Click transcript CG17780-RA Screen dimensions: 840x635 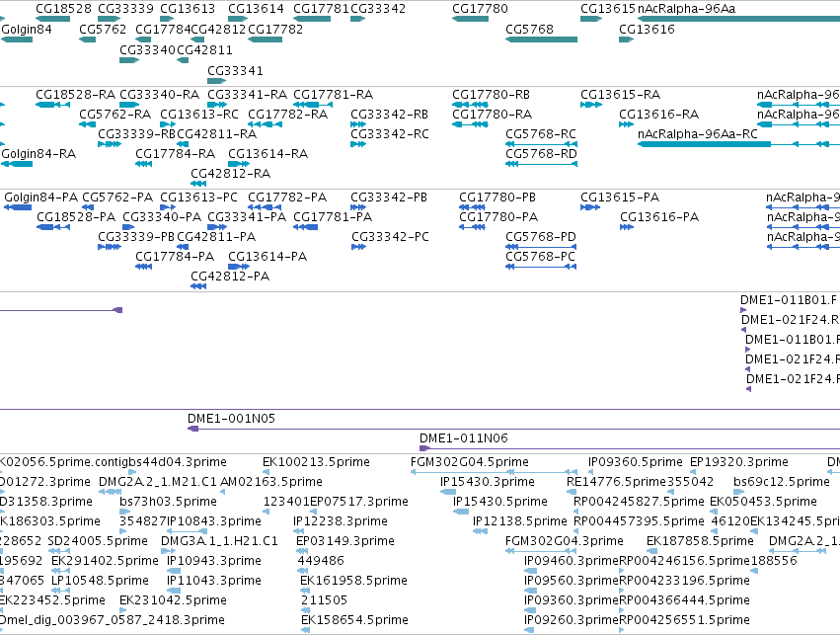click(471, 124)
